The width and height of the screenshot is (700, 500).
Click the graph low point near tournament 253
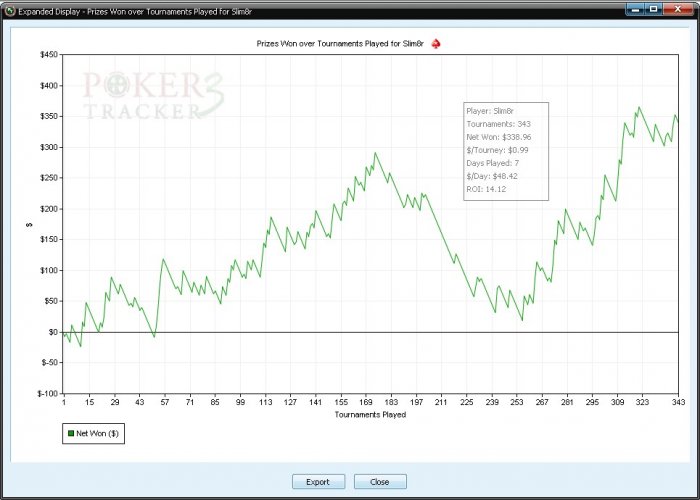(x=522, y=320)
